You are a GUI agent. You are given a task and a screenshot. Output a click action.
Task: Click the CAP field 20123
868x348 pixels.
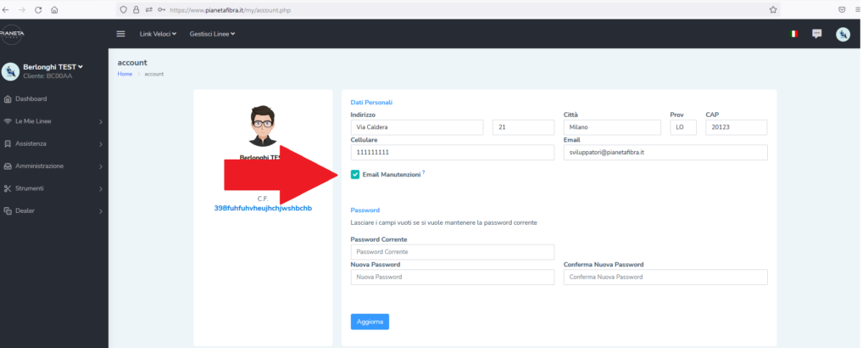pyautogui.click(x=737, y=127)
